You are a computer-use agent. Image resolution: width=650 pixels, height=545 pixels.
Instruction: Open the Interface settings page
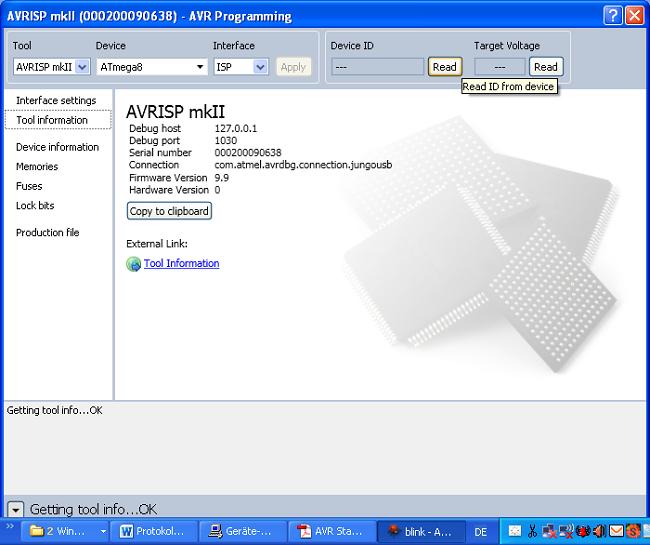click(x=56, y=100)
